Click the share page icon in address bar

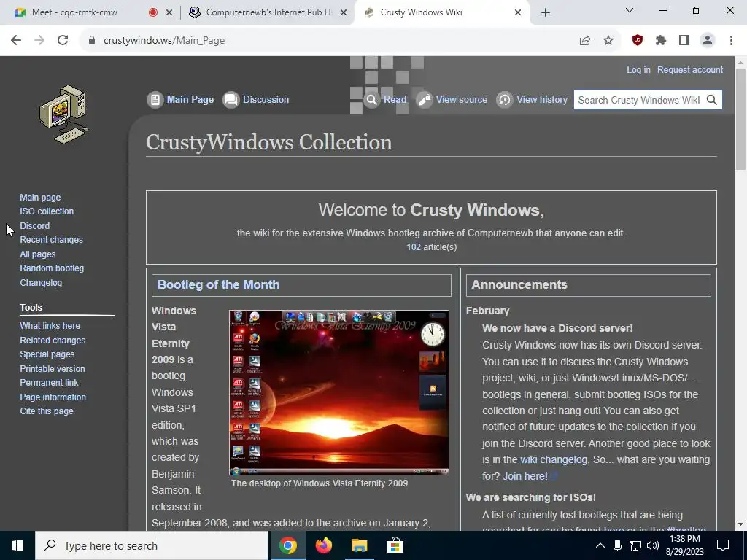(585, 41)
